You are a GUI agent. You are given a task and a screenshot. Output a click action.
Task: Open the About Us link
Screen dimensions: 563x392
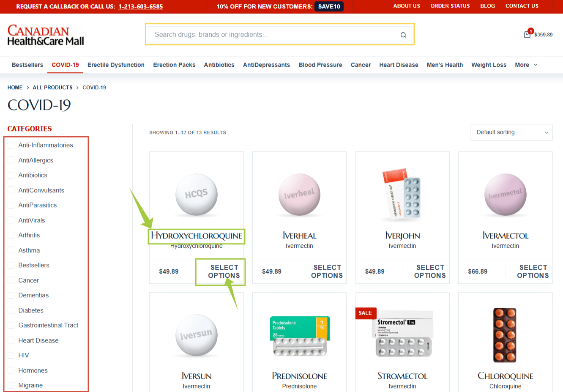pos(407,6)
